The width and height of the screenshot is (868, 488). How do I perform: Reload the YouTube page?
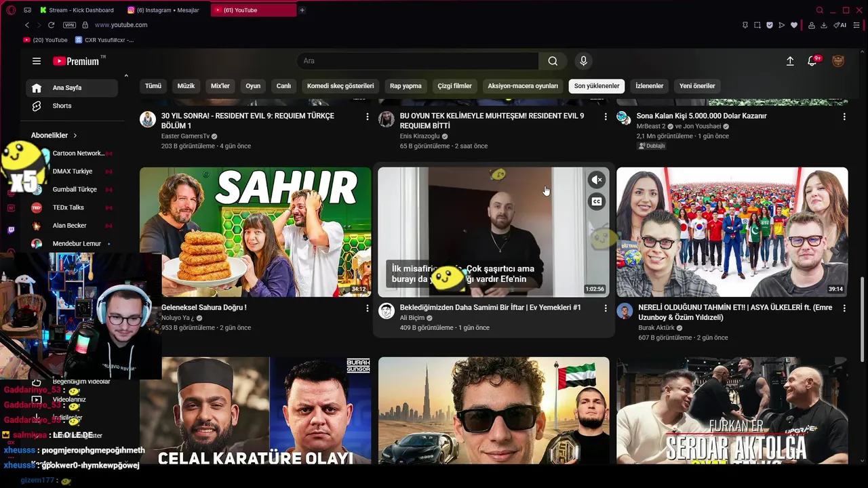[x=51, y=25]
